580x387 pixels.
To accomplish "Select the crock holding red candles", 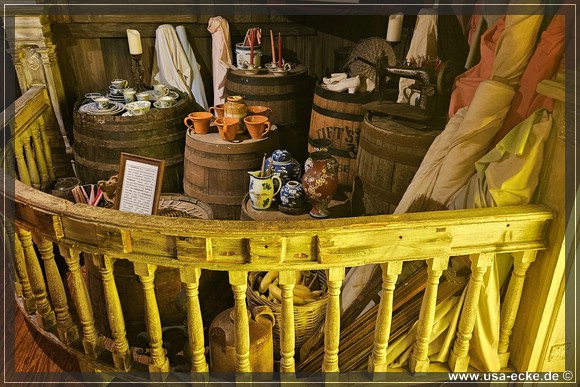I will 249,56.
